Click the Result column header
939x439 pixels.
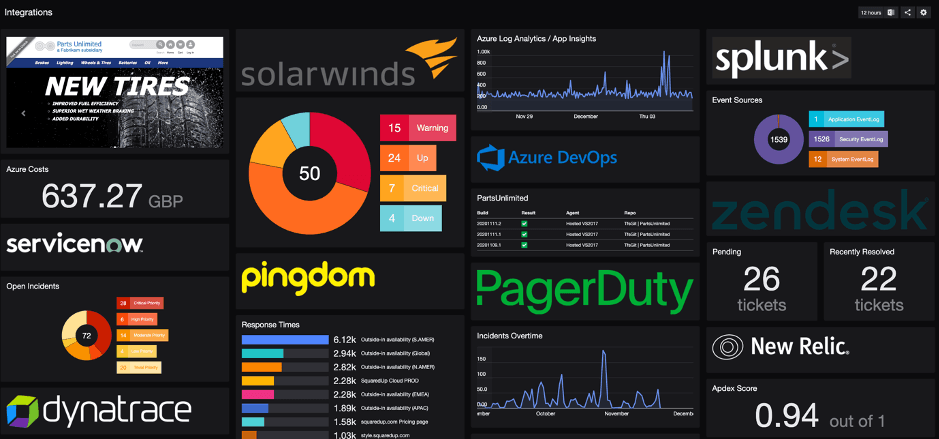click(526, 213)
